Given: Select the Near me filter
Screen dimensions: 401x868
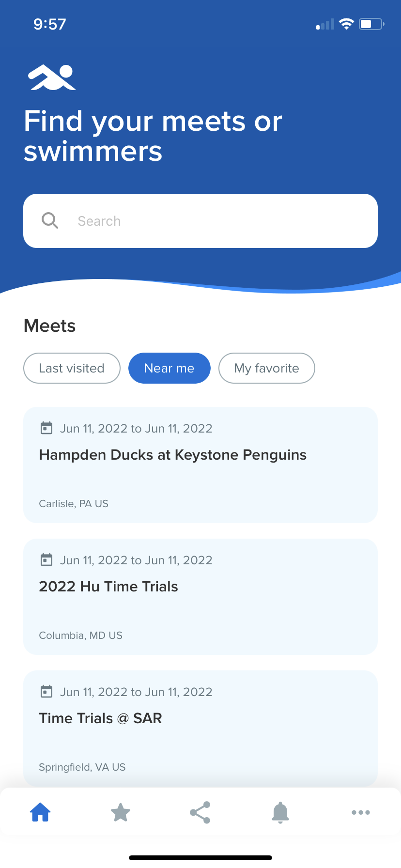Looking at the screenshot, I should click(169, 368).
